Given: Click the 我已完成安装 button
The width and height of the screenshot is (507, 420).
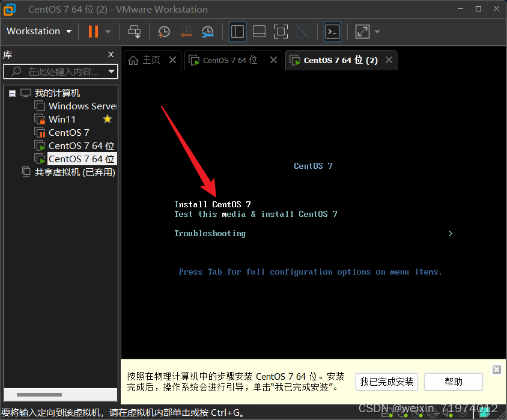Looking at the screenshot, I should (387, 382).
